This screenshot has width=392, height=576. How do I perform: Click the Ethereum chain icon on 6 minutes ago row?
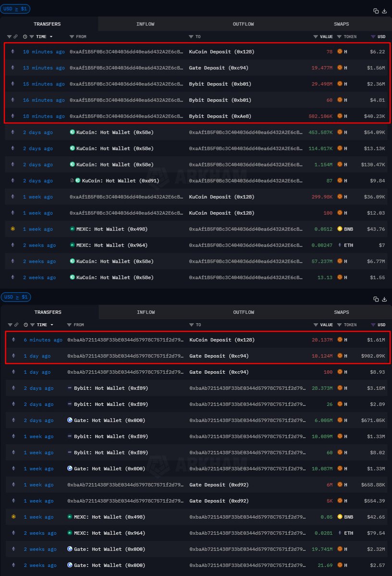click(x=13, y=340)
